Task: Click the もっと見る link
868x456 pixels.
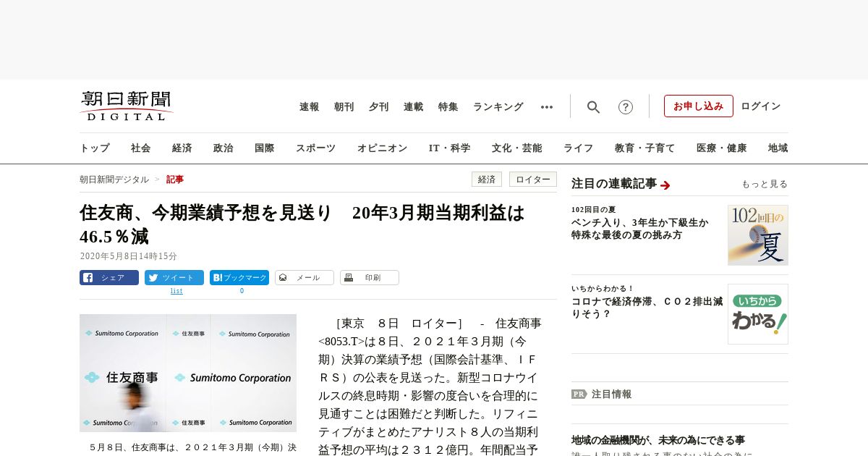Action: (765, 185)
